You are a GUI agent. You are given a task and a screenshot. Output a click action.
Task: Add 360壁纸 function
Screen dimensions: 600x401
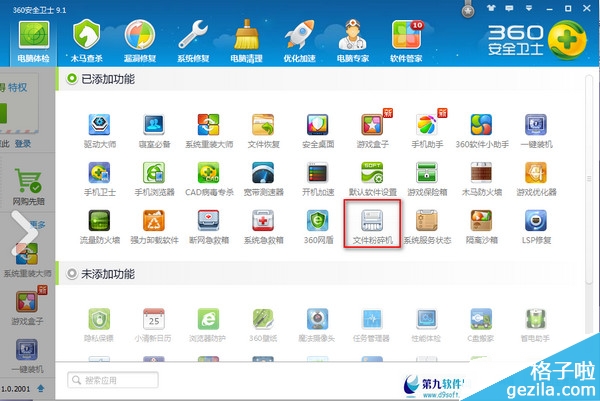(x=263, y=325)
